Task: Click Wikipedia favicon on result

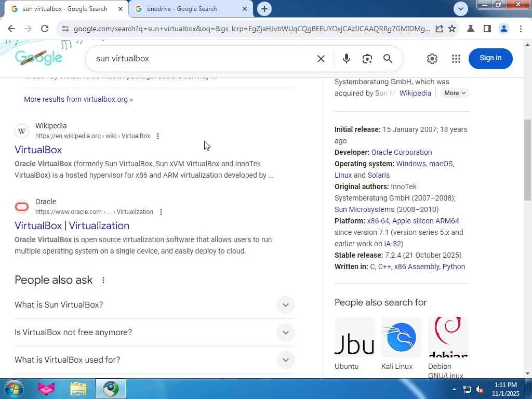Action: tap(22, 131)
